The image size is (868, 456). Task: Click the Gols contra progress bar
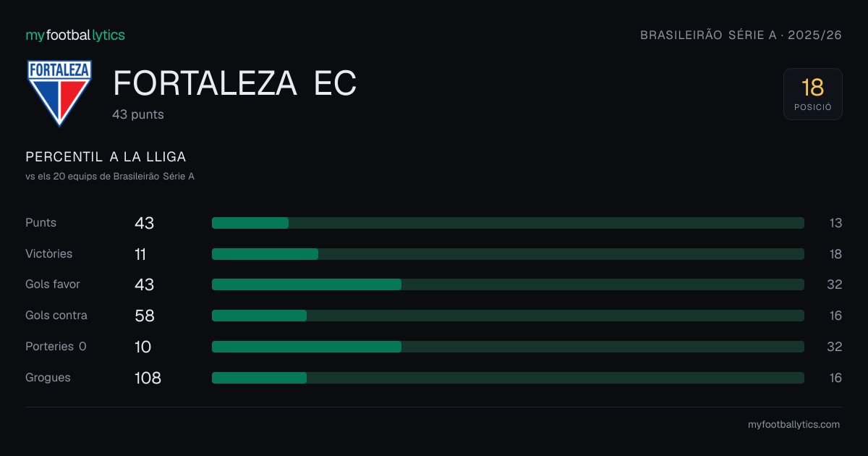tap(508, 316)
